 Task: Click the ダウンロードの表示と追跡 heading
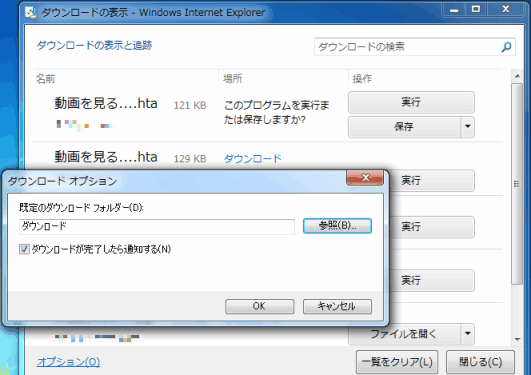94,45
